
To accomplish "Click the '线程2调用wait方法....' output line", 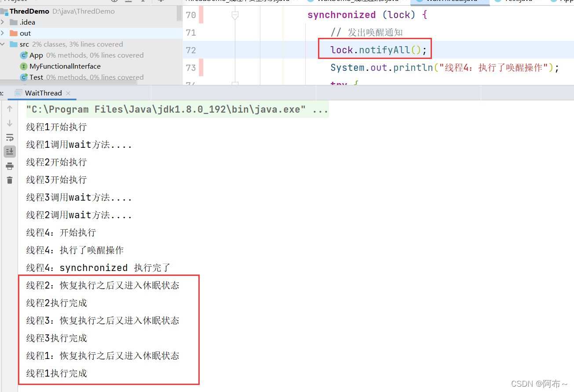I will click(x=79, y=215).
